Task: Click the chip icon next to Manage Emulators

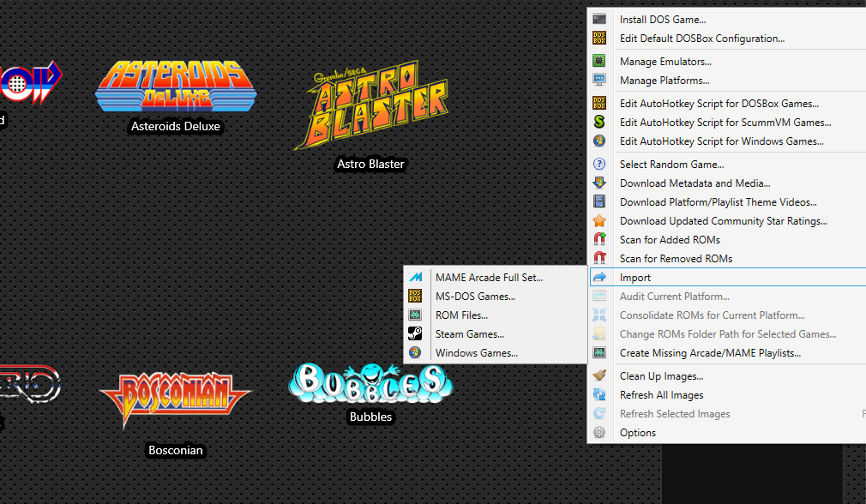Action: (x=599, y=61)
